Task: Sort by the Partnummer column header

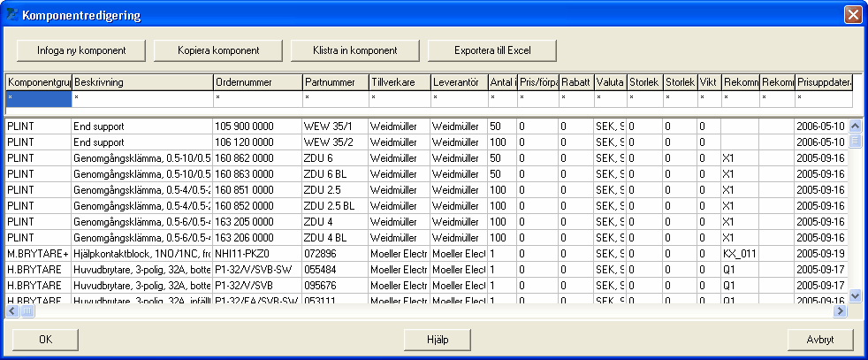Action: point(336,82)
